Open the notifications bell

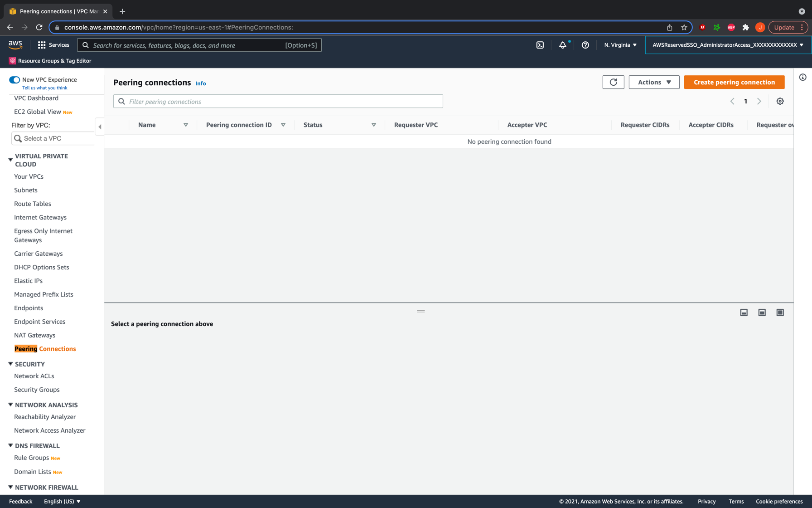pyautogui.click(x=562, y=45)
